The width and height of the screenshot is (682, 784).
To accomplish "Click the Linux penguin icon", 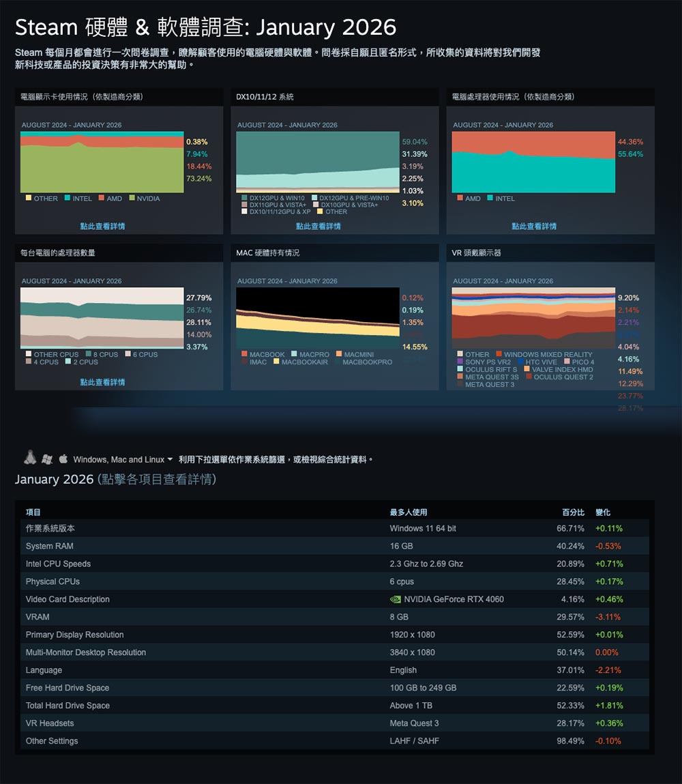I will click(x=29, y=458).
